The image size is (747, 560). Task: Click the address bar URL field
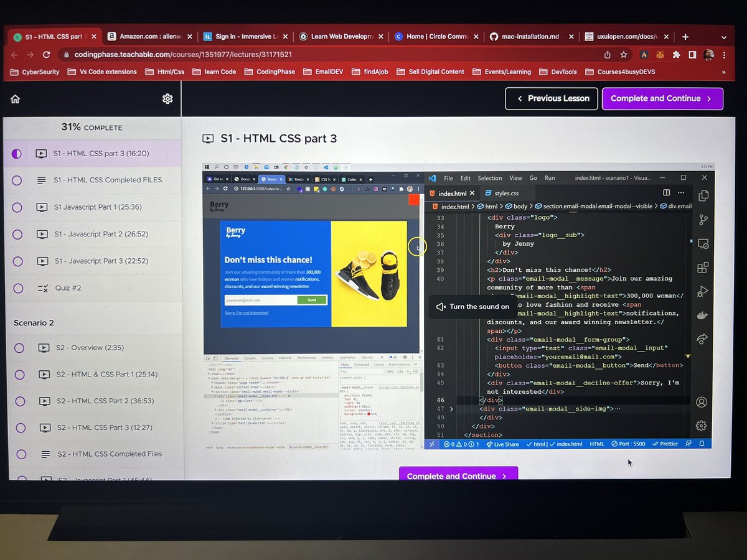pyautogui.click(x=330, y=55)
